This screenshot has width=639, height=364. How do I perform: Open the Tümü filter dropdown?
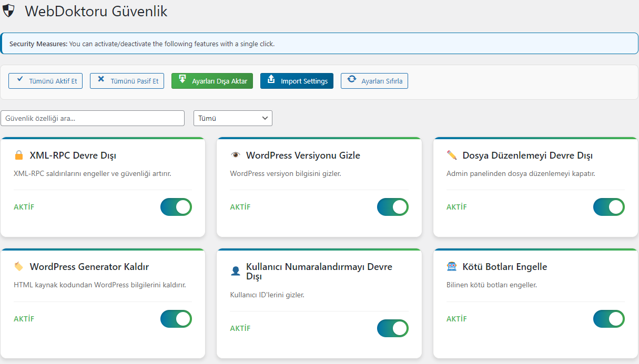click(x=233, y=118)
